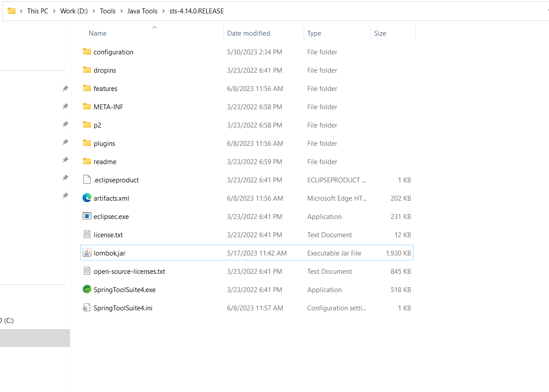The width and height of the screenshot is (549, 392).
Task: Click the readme folder icon
Action: [x=87, y=161]
